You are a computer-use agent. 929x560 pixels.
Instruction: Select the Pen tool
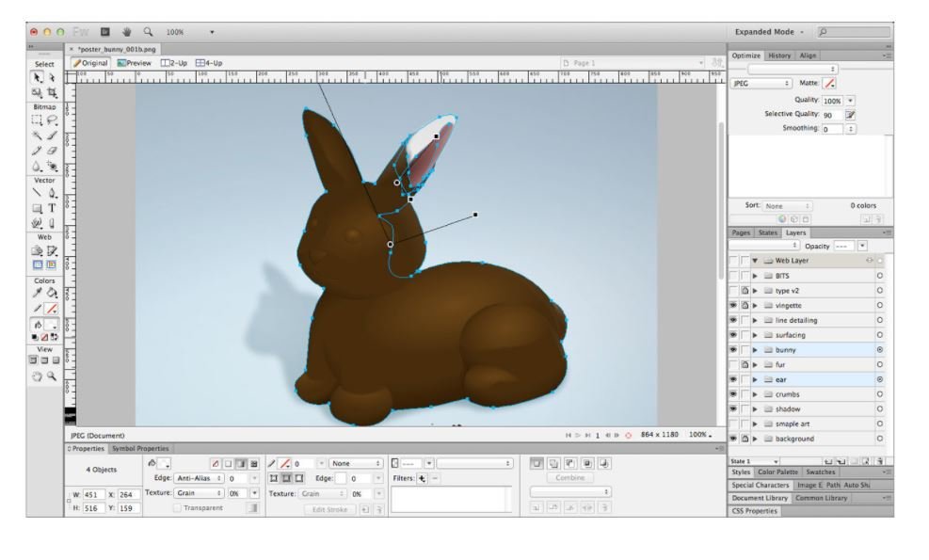tap(52, 193)
